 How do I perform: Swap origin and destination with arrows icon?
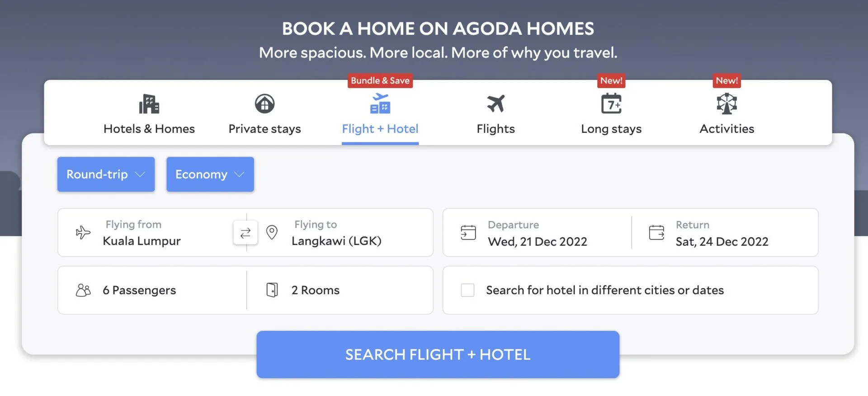coord(245,233)
